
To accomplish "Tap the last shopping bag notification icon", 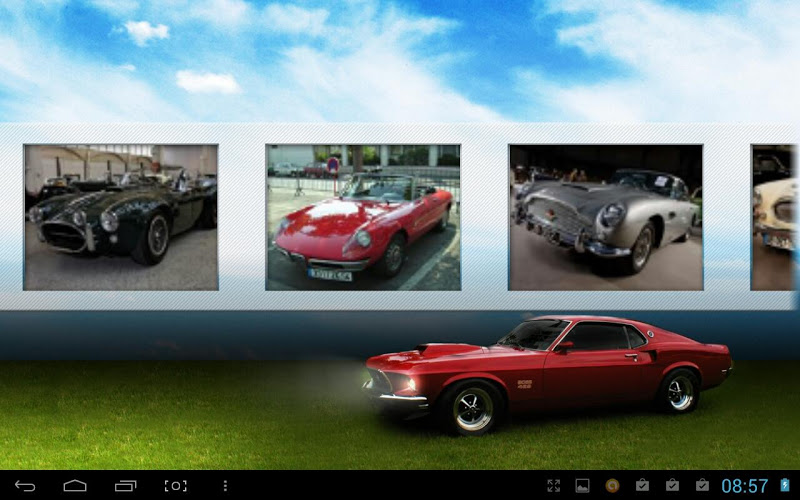I will [702, 486].
